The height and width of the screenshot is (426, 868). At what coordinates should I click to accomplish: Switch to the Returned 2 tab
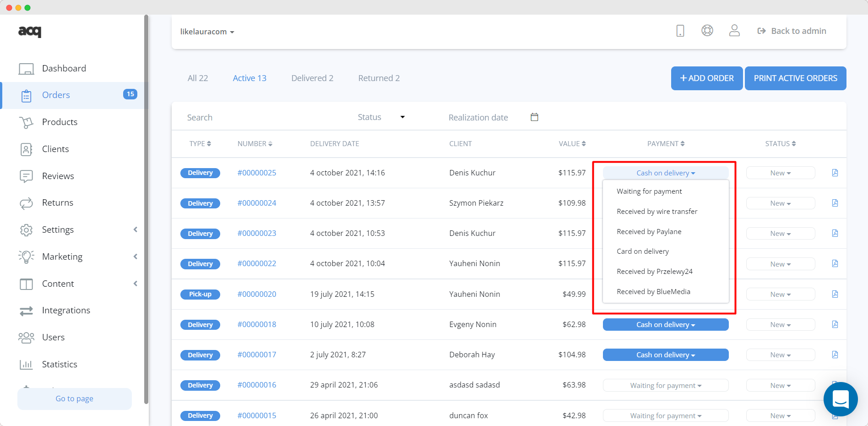click(x=379, y=78)
